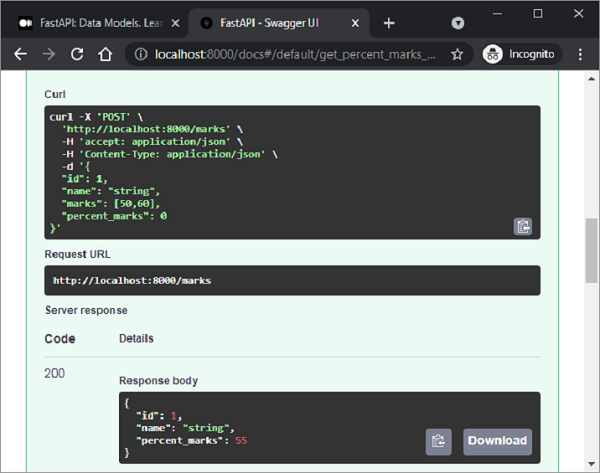Copy the response body to clipboard
600x473 pixels.
click(x=437, y=441)
